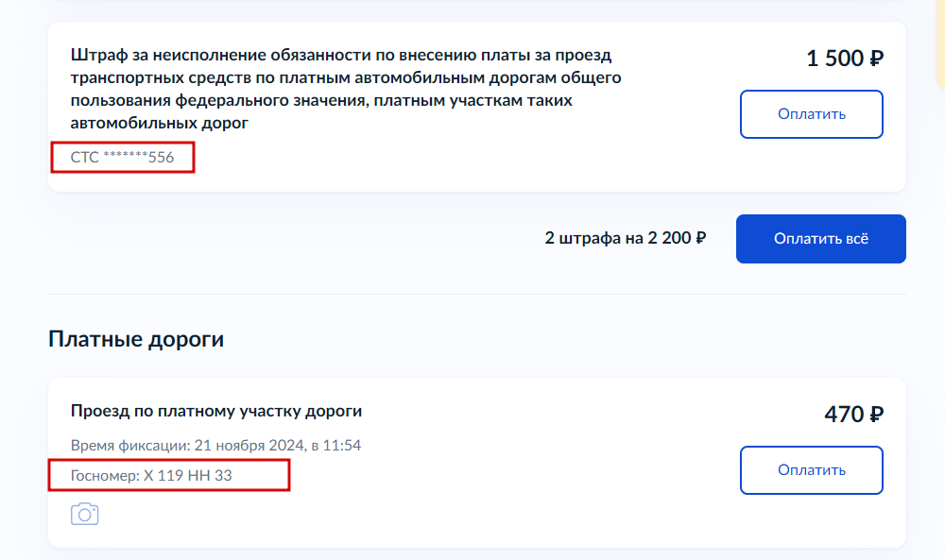Click the Время фиксации label text
Screen dimensions: 945x560
click(x=130, y=446)
